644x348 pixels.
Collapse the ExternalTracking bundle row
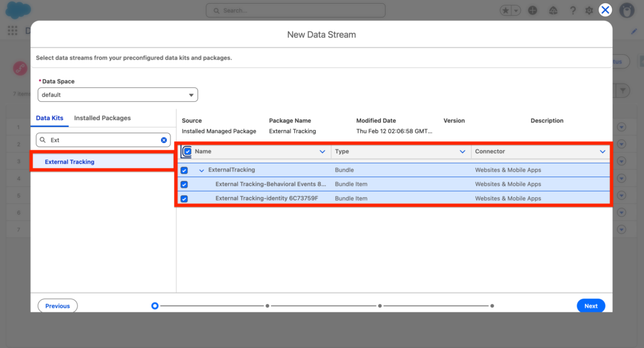point(202,170)
